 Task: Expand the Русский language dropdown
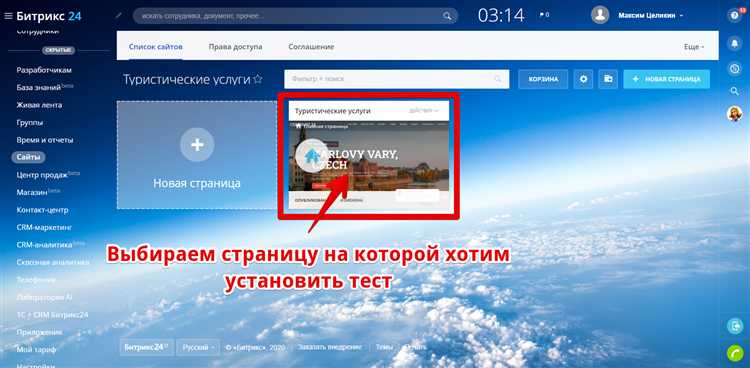tap(198, 347)
